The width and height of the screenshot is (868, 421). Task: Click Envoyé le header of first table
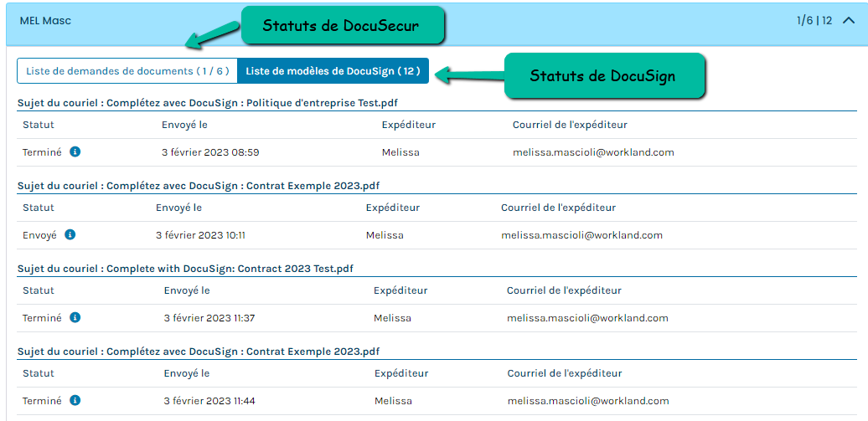tap(184, 125)
